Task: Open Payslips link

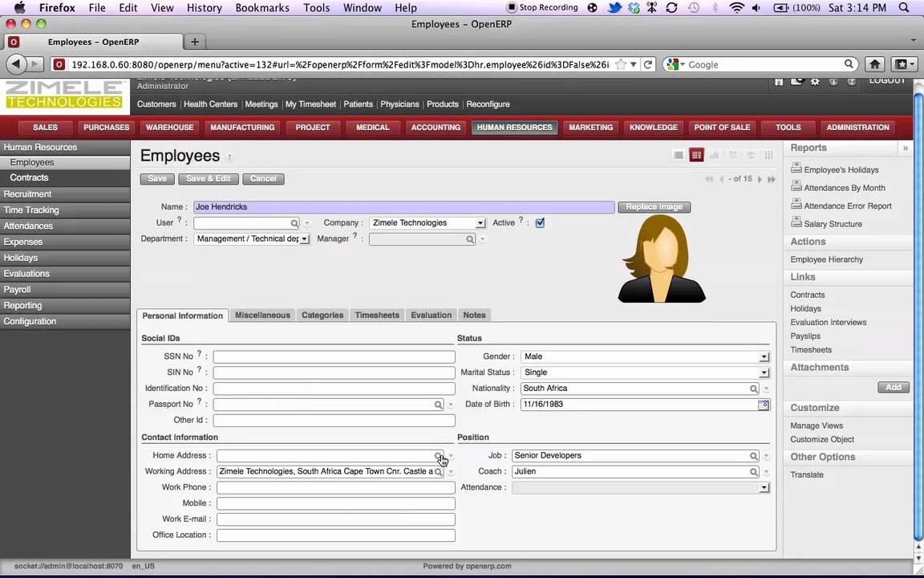Action: (805, 336)
